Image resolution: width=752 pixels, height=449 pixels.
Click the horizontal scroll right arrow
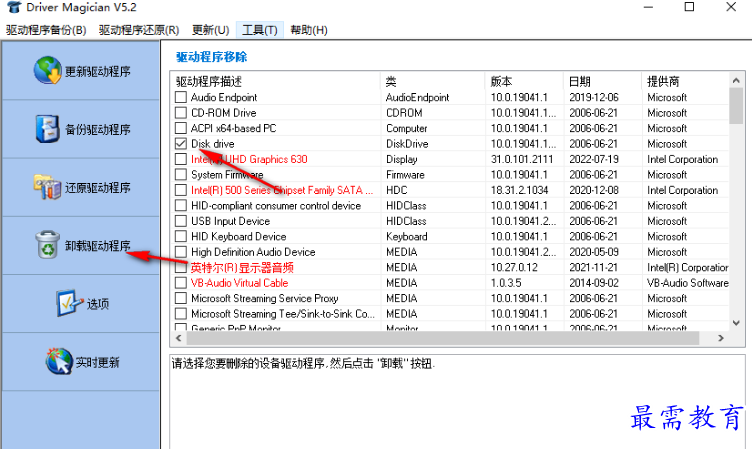point(720,338)
